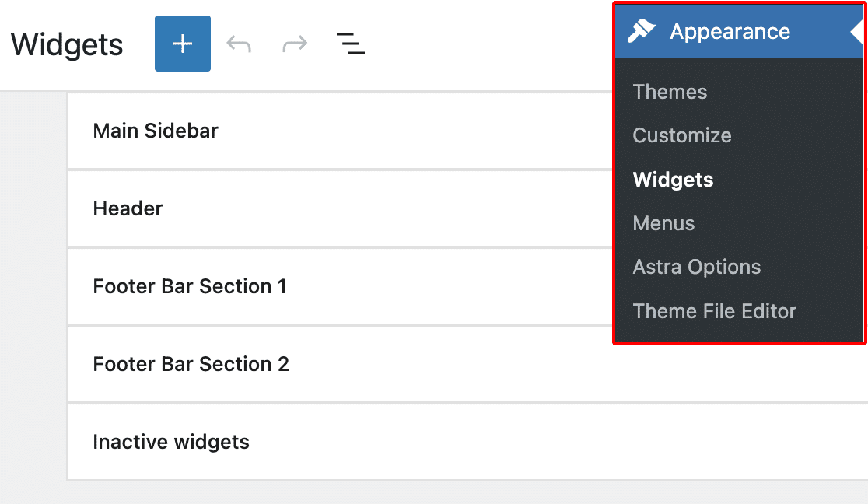Open the Theme File Editor
This screenshot has width=868, height=504.
715,310
